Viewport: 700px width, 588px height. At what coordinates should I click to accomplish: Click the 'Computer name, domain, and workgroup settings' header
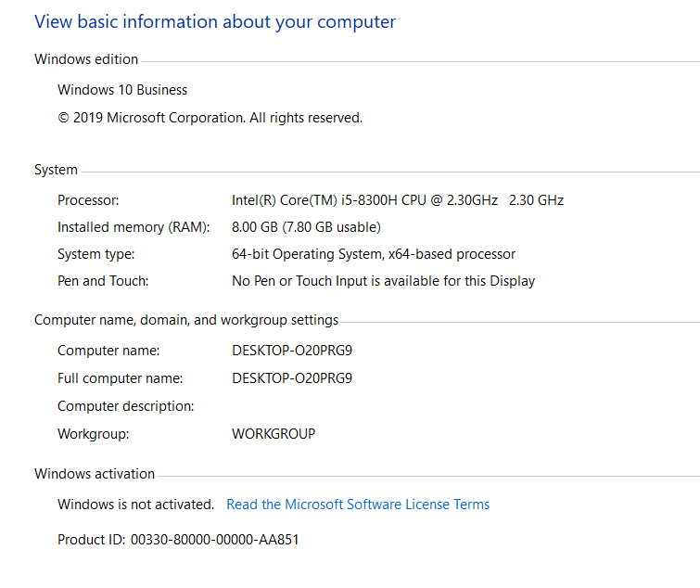186,320
